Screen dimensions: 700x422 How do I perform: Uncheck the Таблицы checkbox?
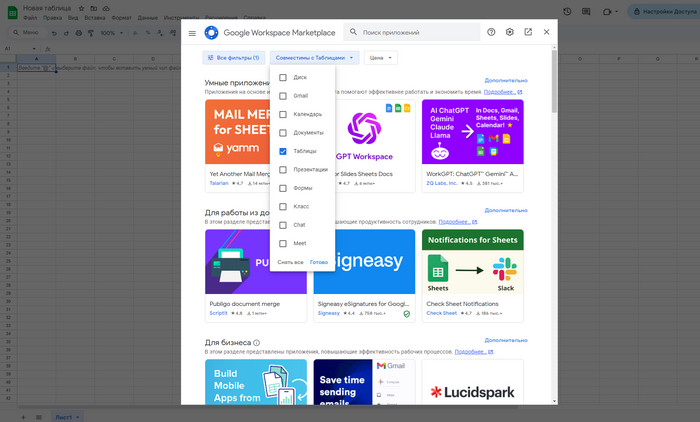click(x=283, y=151)
